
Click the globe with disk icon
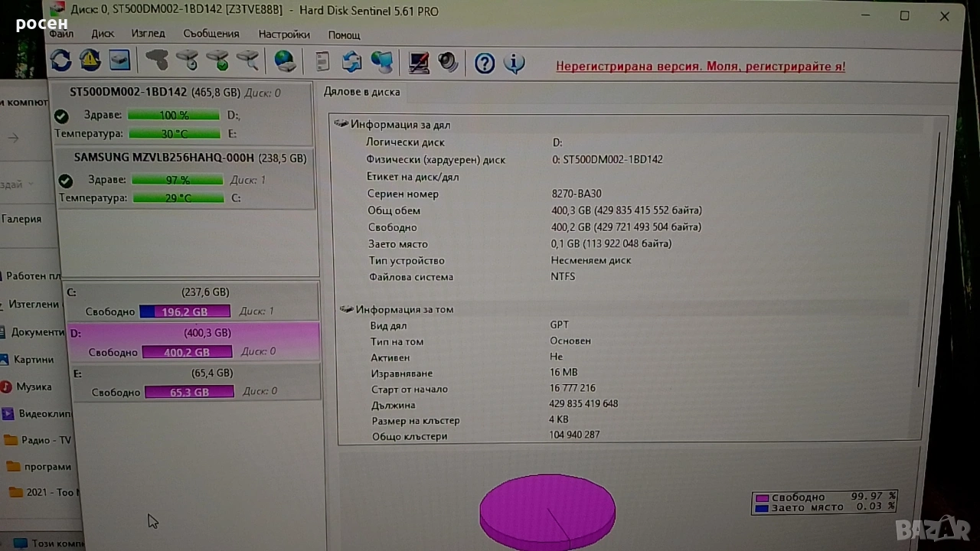click(x=285, y=61)
